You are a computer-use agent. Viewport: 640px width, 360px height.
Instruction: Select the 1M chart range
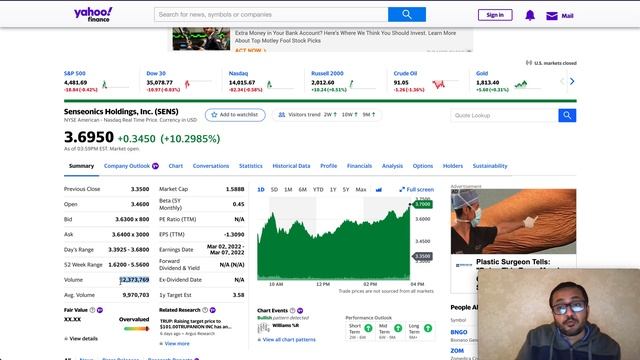click(288, 190)
